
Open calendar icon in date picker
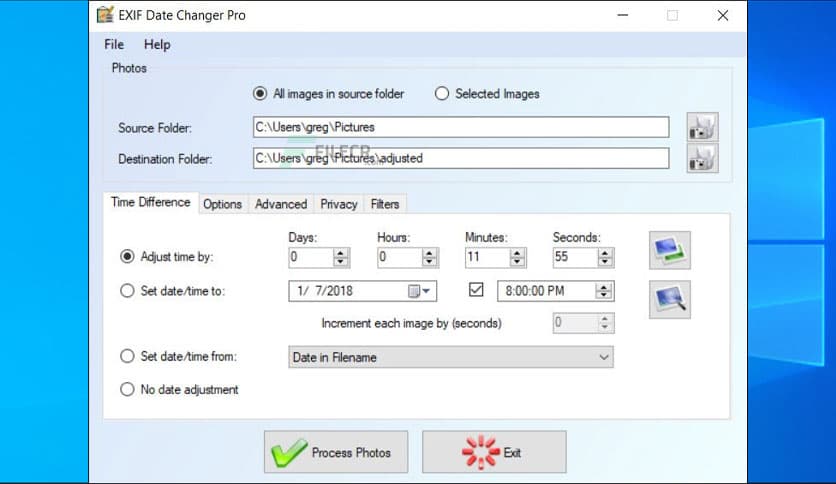pos(414,291)
